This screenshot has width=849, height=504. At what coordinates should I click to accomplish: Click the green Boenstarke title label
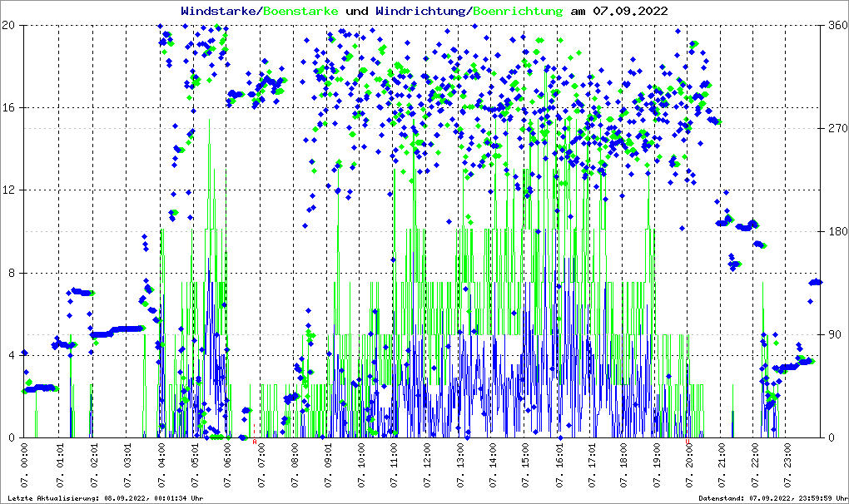300,11
